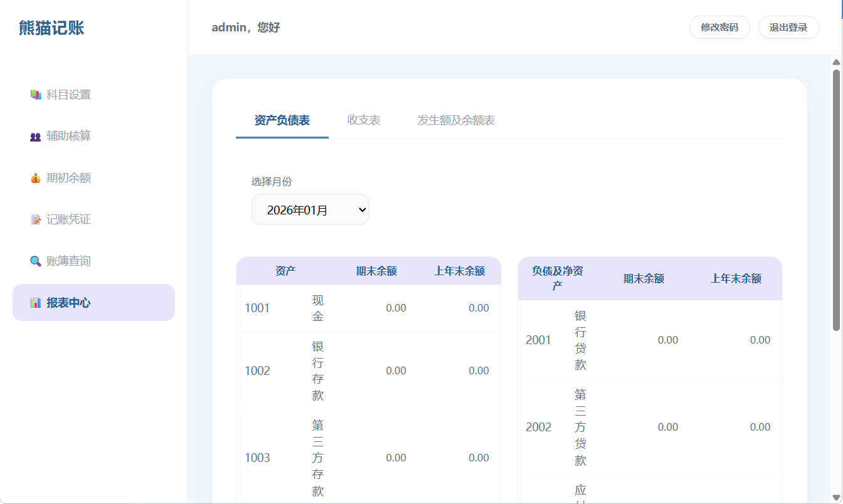Select the 科目设置 sidebar icon
The width and height of the screenshot is (843, 504).
pos(36,94)
